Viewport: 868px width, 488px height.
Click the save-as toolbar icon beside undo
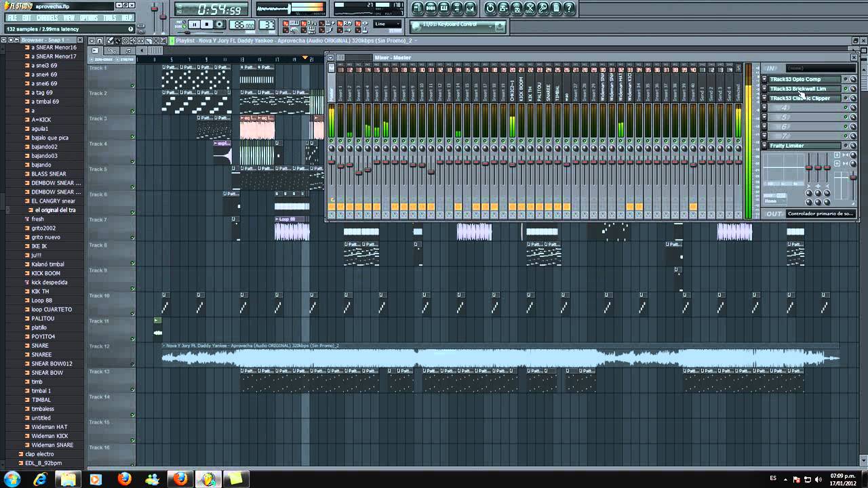504,8
